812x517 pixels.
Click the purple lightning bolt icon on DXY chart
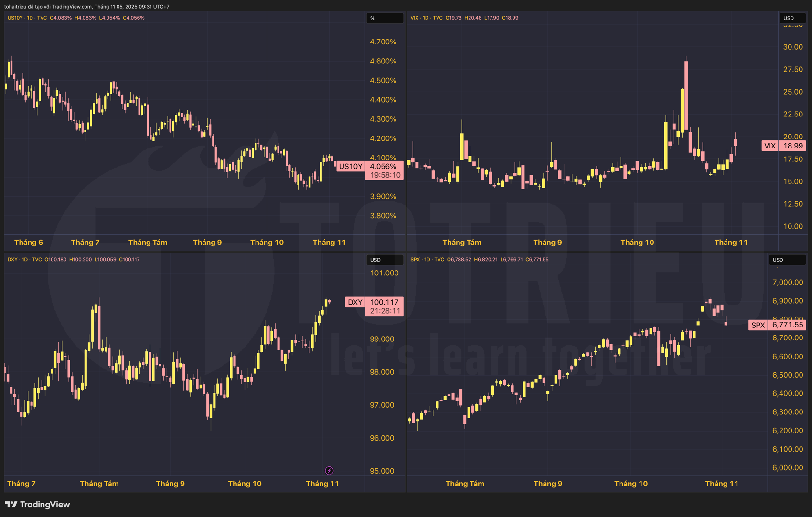click(329, 471)
